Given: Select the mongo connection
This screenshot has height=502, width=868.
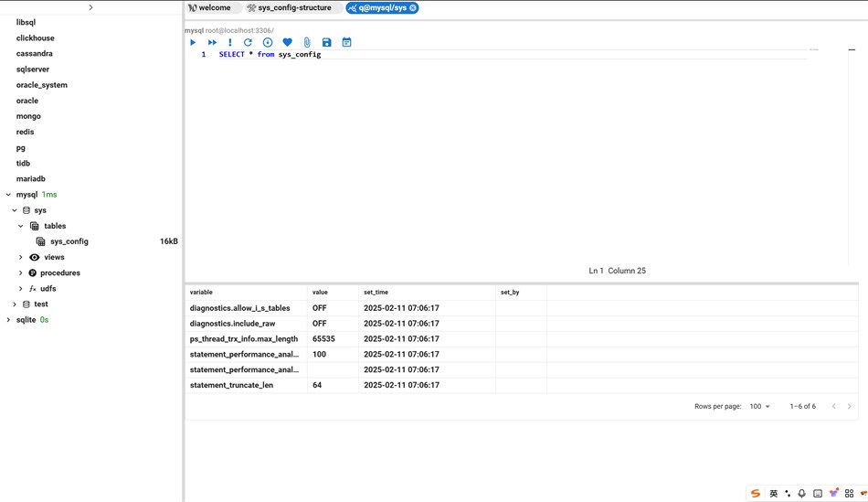Looking at the screenshot, I should (28, 116).
